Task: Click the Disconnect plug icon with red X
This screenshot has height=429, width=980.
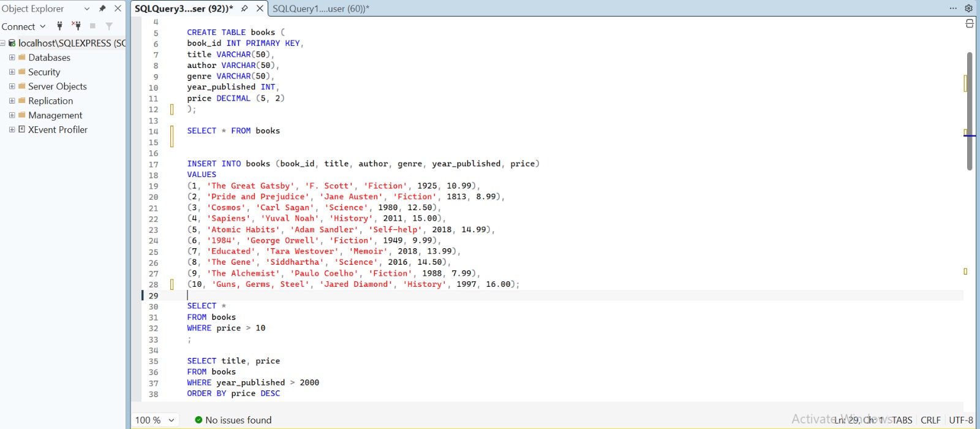Action: (x=76, y=26)
